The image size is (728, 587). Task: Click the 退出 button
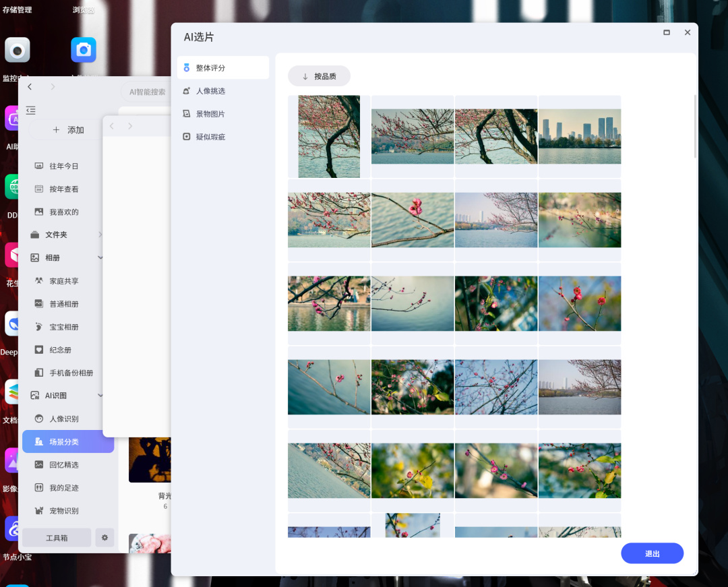[652, 553]
